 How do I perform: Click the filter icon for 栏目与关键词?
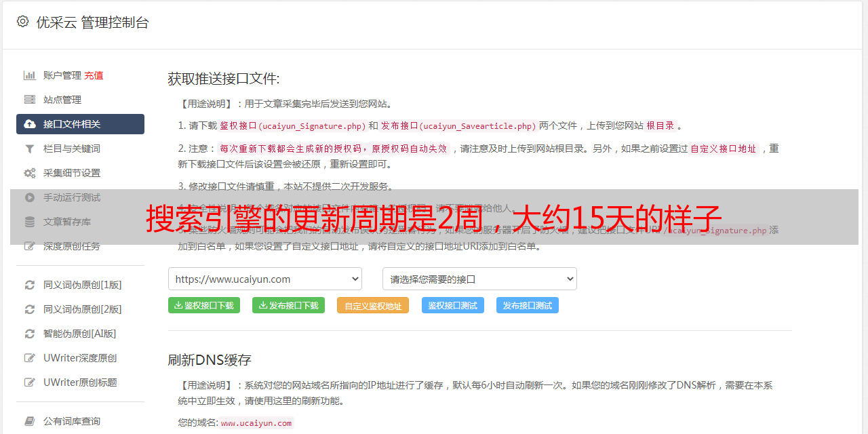[30, 149]
